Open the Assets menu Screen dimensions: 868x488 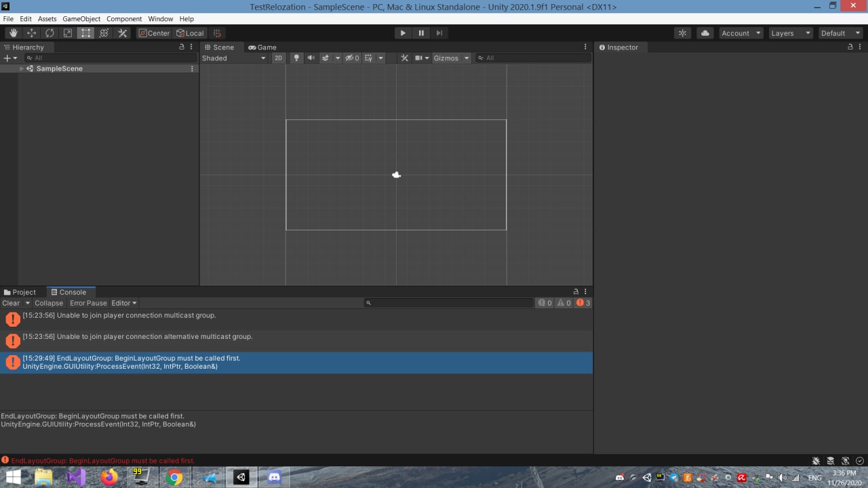pos(47,19)
